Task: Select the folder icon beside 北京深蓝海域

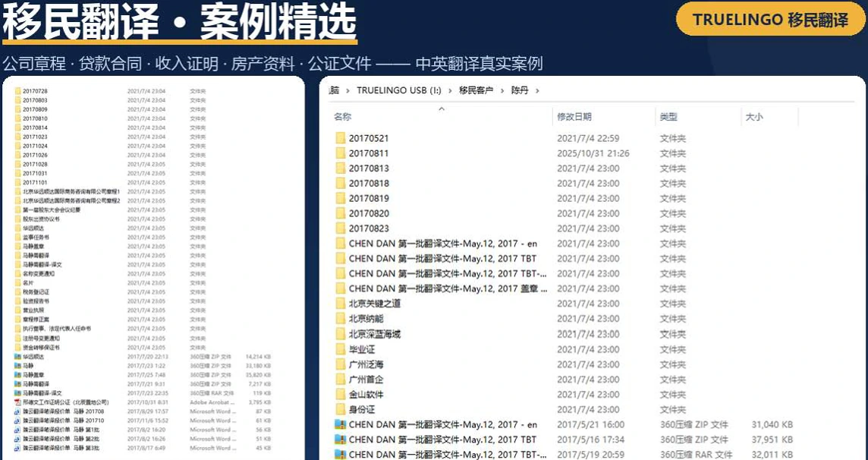Action: click(341, 334)
